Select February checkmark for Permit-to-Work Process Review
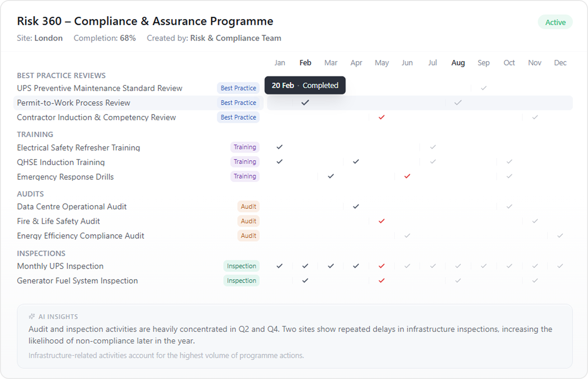The width and height of the screenshot is (588, 379). point(305,103)
